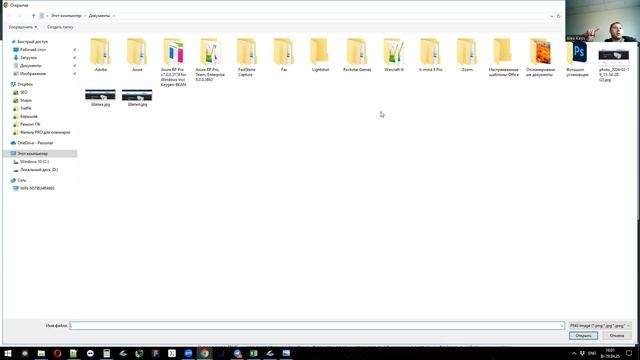Screen dimensions: 640x360
Task: Open the Lightshot folder
Action: click(x=320, y=55)
